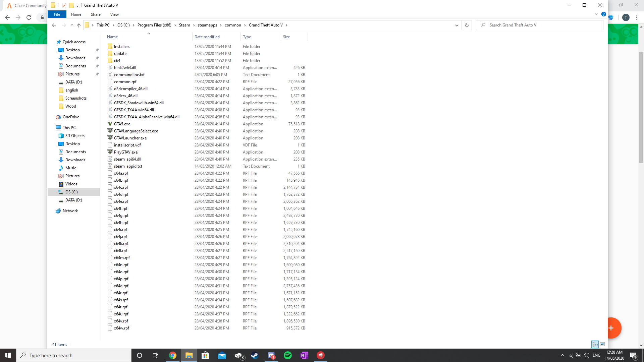Open the address bar history dropdown
Viewport: 644px width, 362px height.
pyautogui.click(x=457, y=25)
